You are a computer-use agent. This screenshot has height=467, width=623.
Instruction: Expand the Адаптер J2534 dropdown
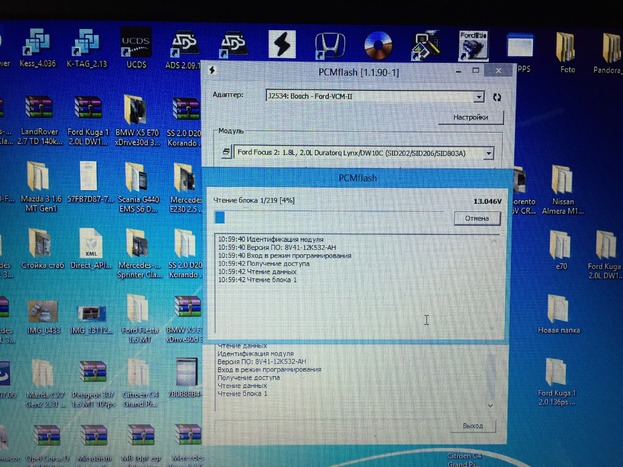click(x=480, y=96)
